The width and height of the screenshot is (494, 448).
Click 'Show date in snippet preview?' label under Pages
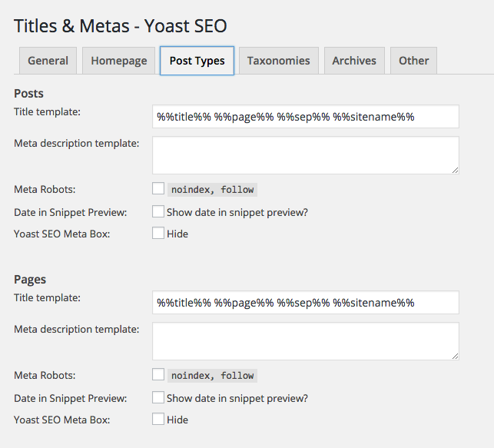pos(237,398)
